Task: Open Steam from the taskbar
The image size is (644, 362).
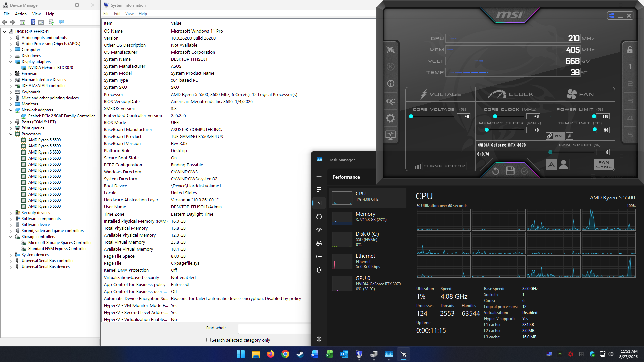Action: coord(300,354)
